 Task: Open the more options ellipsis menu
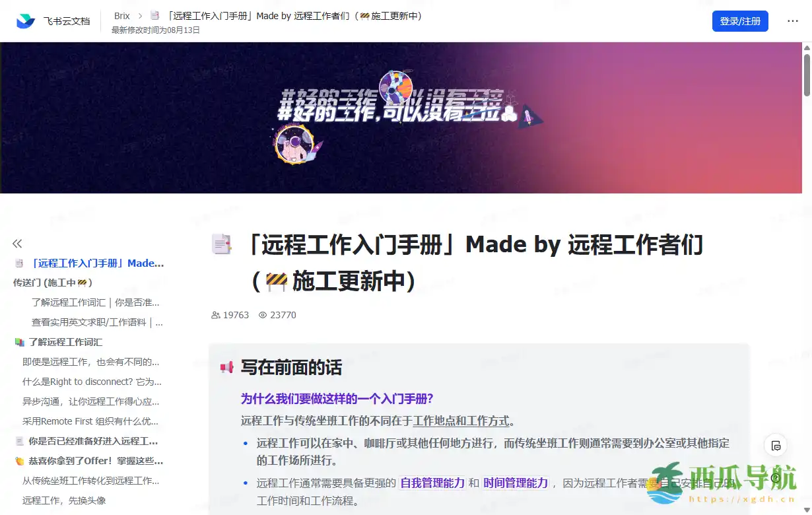tap(792, 20)
